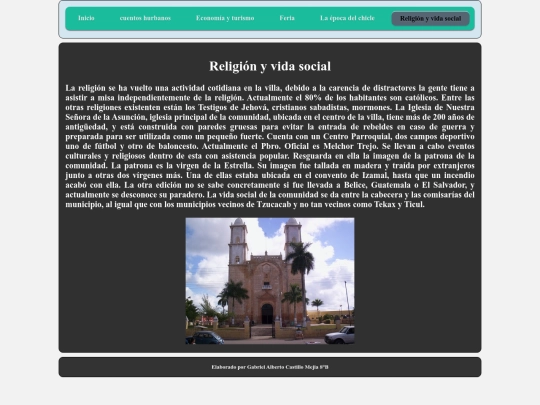
Task: Click the active Religión y vida social tab
Action: (430, 19)
